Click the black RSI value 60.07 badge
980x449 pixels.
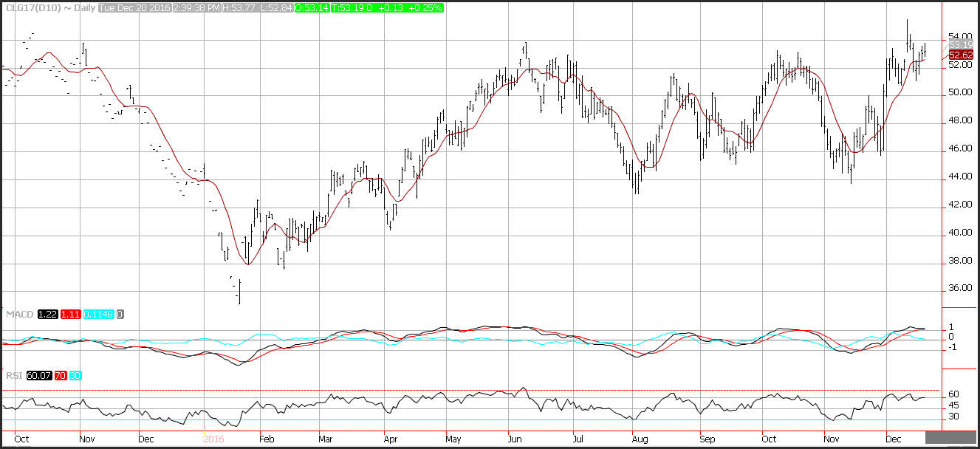[34, 375]
